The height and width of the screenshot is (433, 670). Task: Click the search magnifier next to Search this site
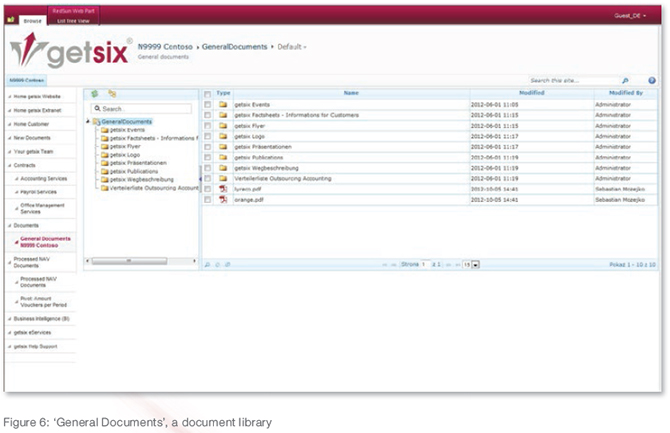625,80
